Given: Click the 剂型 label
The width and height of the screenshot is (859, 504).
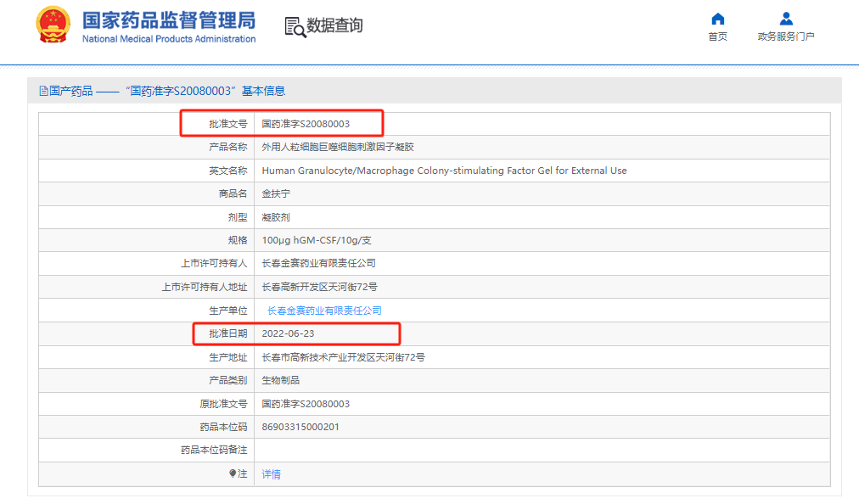Looking at the screenshot, I should [x=238, y=217].
